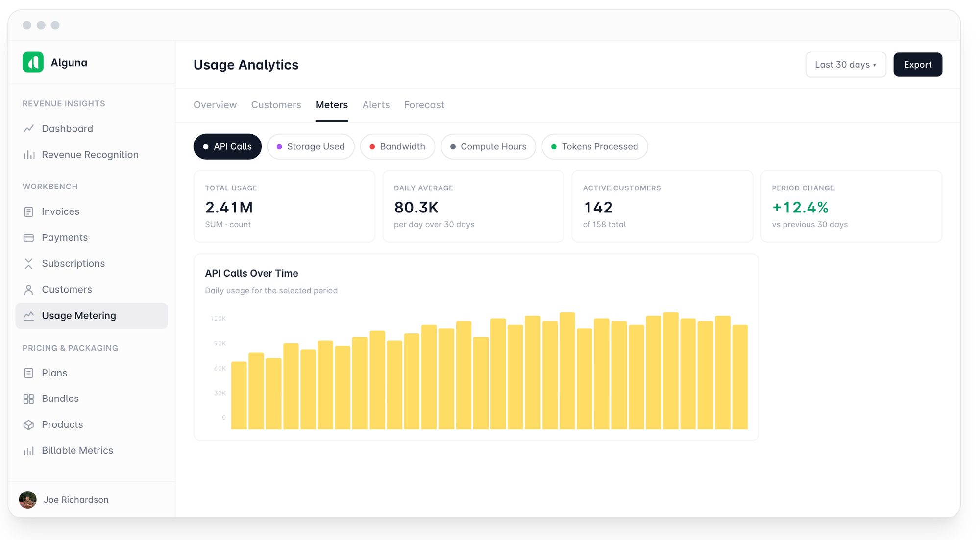Click the Alguna brand name text
This screenshot has height=540, width=980.
69,63
